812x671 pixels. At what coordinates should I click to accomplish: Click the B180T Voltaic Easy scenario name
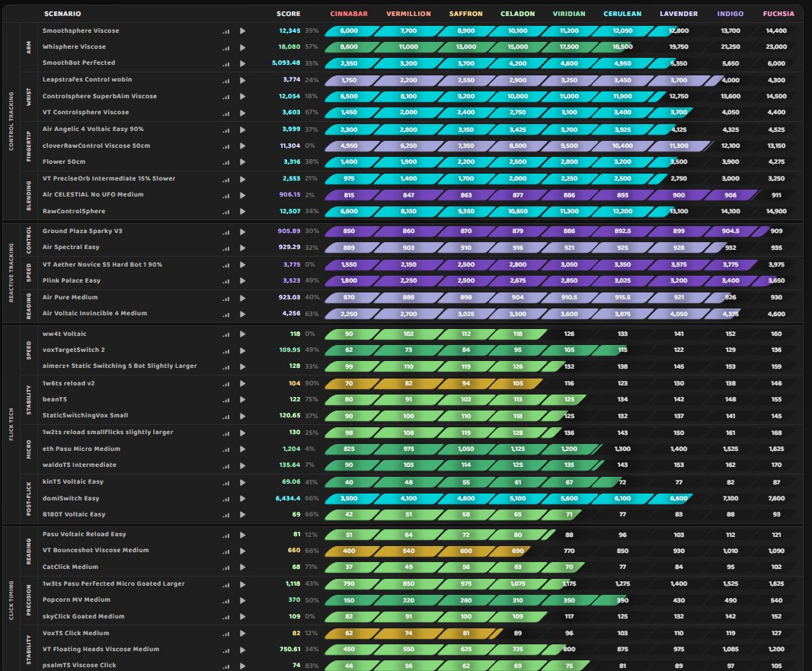click(x=74, y=515)
